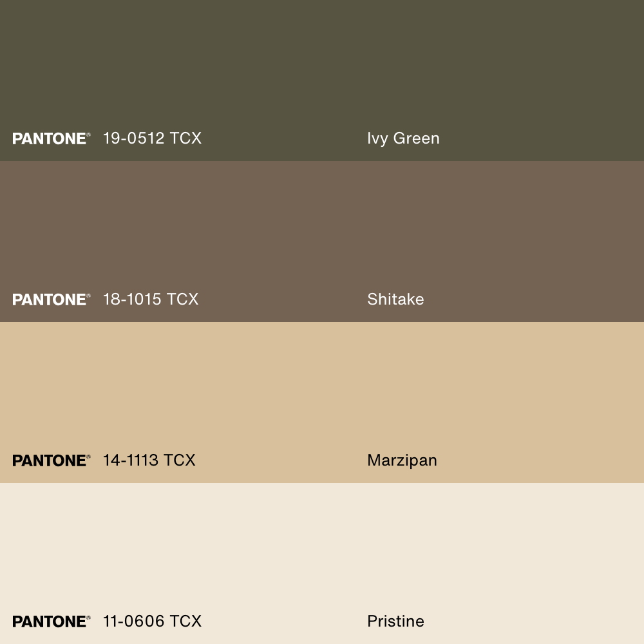Click the color name Shitake
The image size is (644, 644).
click(x=395, y=299)
